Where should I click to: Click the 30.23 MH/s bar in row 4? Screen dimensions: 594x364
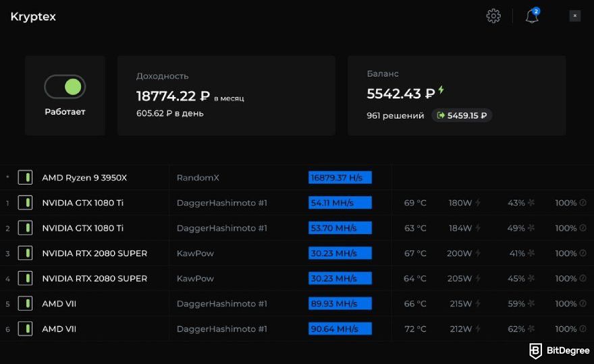(x=340, y=278)
